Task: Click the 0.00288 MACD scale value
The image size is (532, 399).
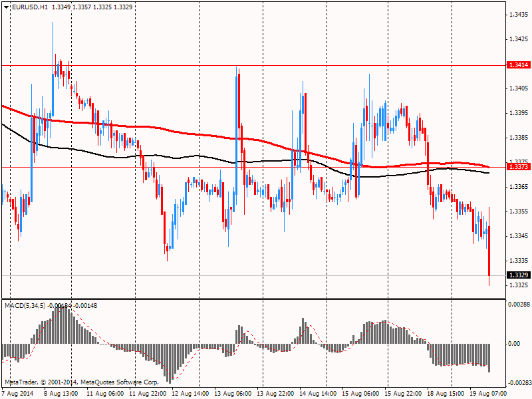Action: 519,305
